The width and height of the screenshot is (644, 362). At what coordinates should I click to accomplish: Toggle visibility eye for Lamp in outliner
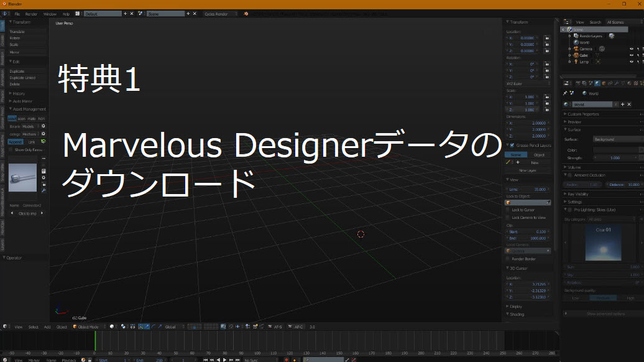(632, 62)
